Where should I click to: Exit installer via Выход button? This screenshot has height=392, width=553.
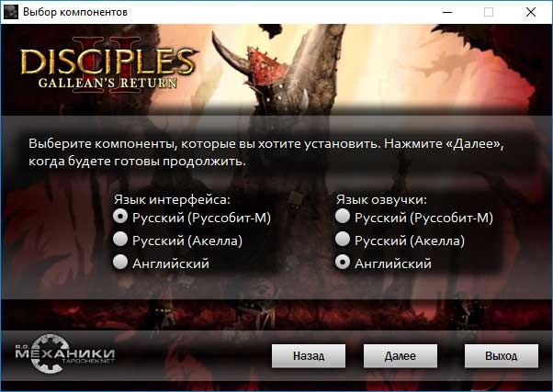[502, 356]
